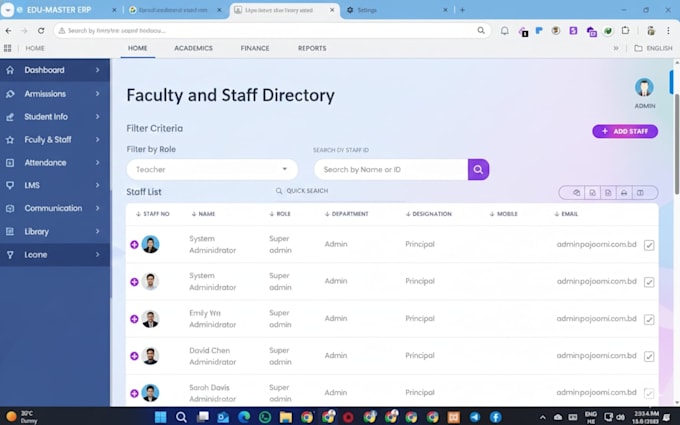Expand Communication menu chevron
This screenshot has height=425, width=680.
[x=98, y=208]
